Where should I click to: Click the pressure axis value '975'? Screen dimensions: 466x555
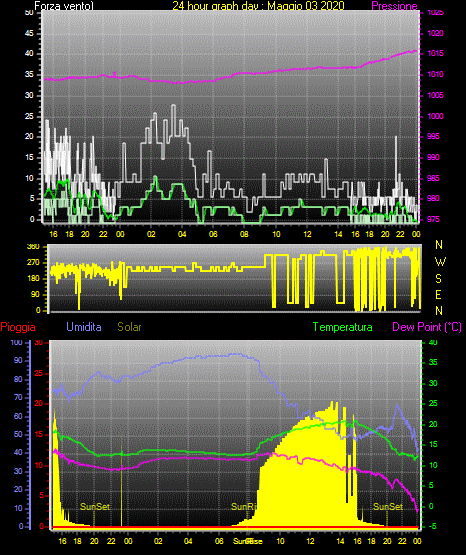coord(433,219)
